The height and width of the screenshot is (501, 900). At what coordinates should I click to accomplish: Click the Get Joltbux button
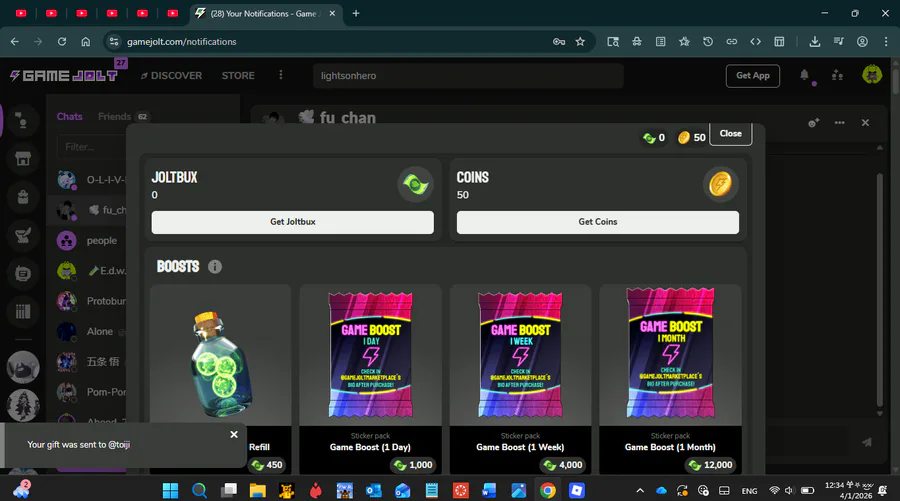pyautogui.click(x=293, y=222)
